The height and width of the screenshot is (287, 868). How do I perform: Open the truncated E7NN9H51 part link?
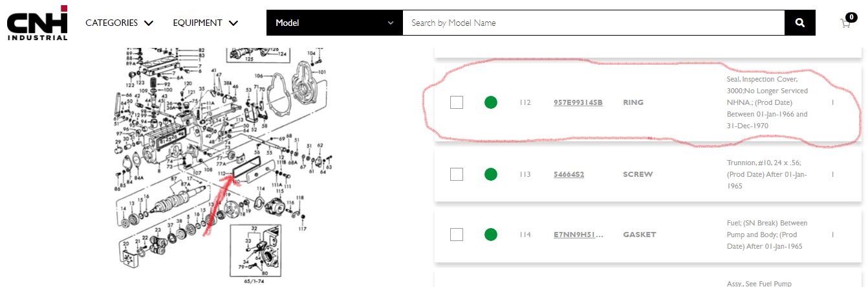578,235
